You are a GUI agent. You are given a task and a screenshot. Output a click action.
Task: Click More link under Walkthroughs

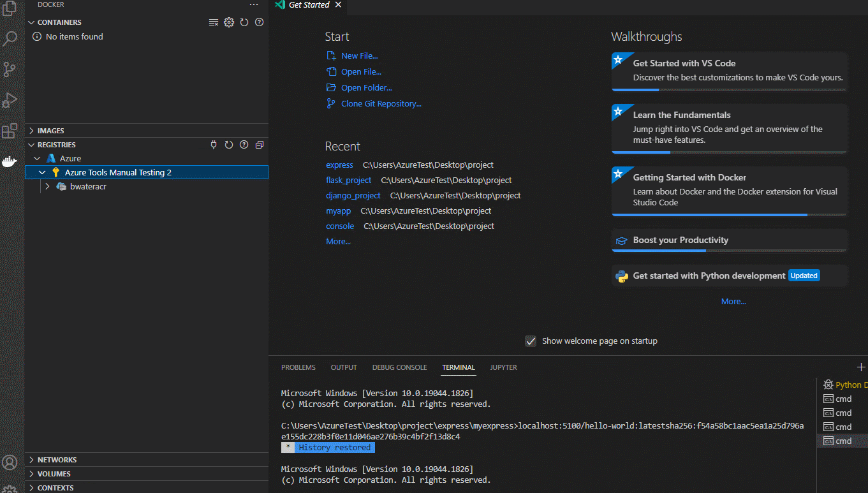[733, 302]
